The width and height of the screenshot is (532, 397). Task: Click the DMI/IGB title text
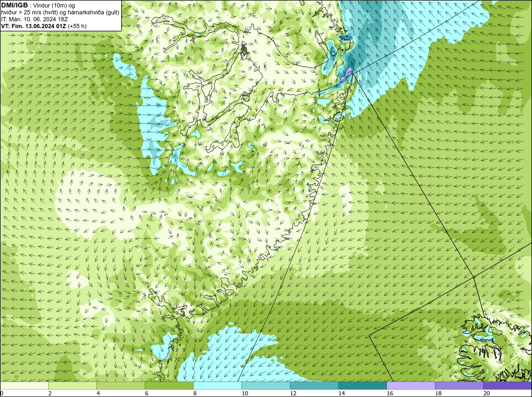tap(14, 5)
